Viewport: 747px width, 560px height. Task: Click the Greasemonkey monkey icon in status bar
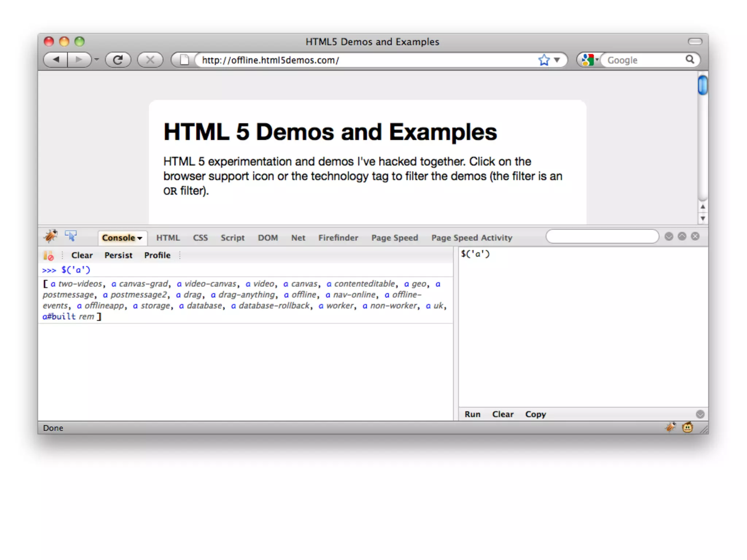click(687, 427)
